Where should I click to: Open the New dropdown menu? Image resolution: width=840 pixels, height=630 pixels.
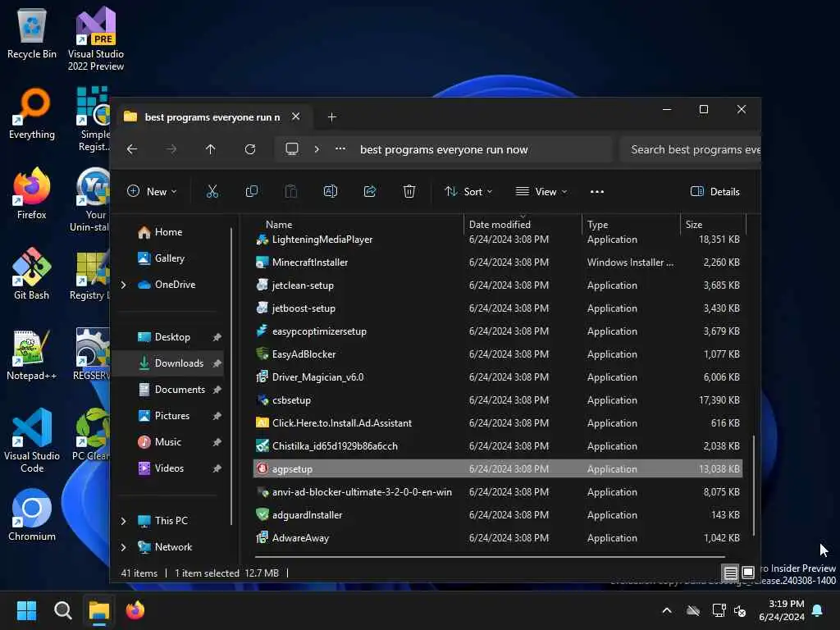click(x=152, y=191)
